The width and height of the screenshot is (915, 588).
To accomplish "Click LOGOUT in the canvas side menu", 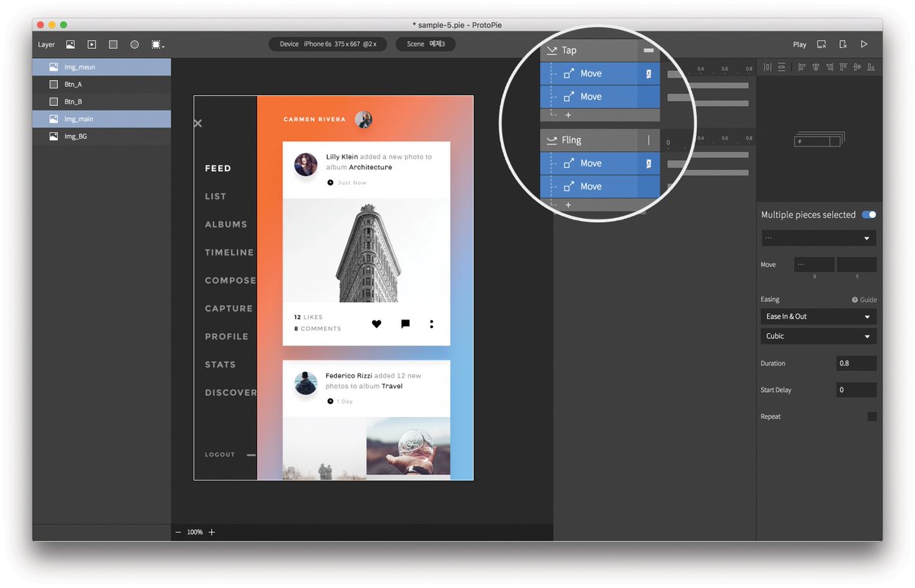I will (220, 455).
